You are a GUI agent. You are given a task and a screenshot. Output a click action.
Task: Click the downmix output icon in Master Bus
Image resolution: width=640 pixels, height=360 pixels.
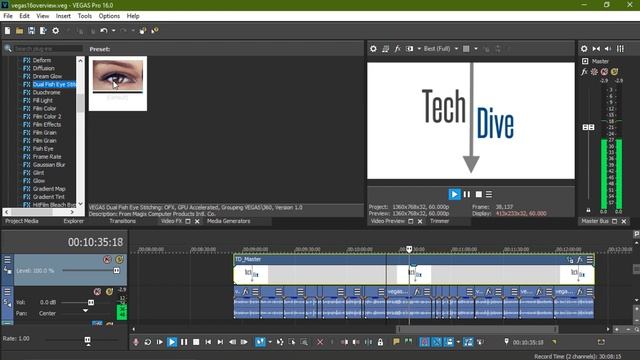596,49
